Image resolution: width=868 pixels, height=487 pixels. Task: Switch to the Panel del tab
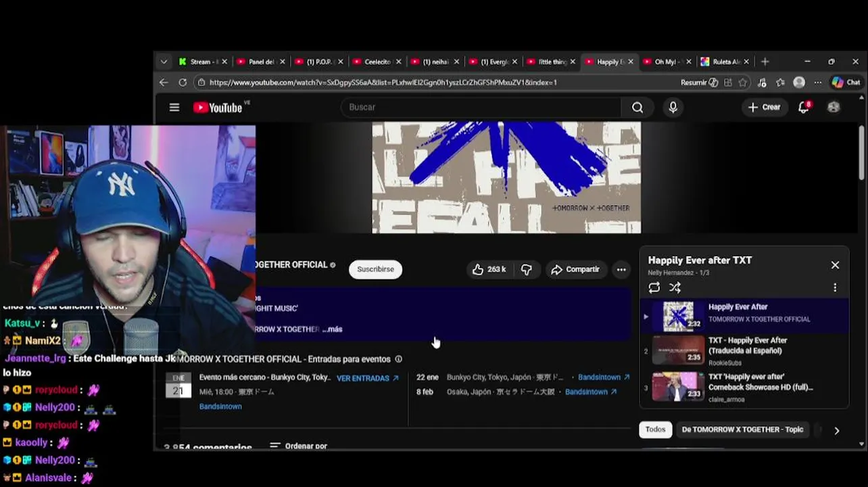tap(261, 62)
